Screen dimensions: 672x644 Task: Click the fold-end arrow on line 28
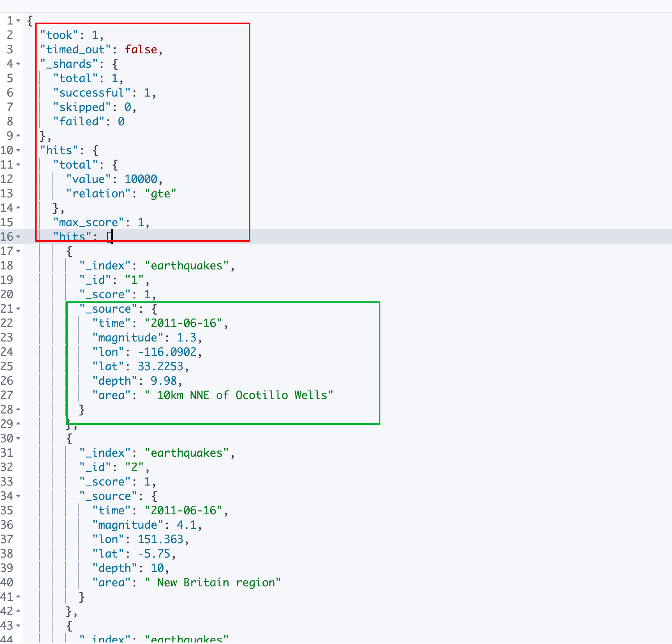pyautogui.click(x=18, y=410)
